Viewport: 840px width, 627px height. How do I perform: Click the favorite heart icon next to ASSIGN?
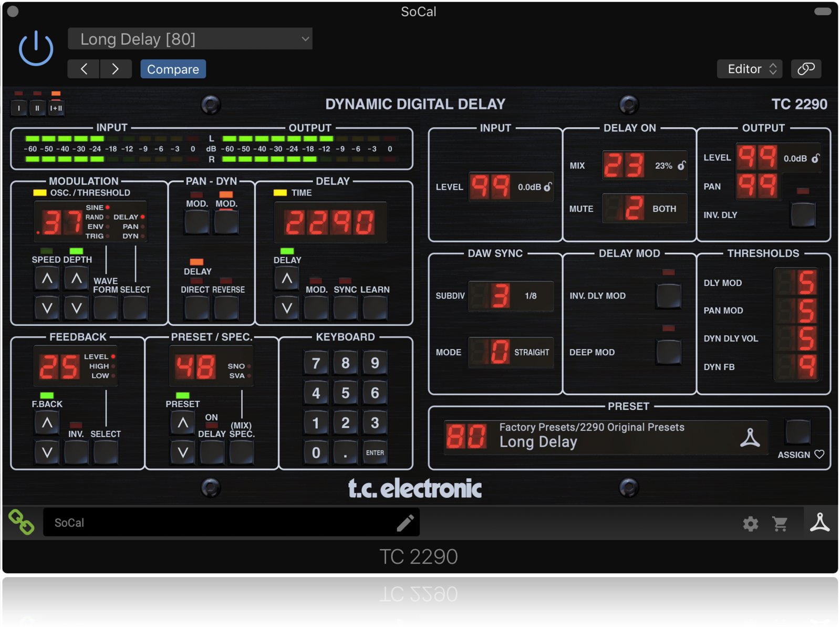tap(820, 455)
